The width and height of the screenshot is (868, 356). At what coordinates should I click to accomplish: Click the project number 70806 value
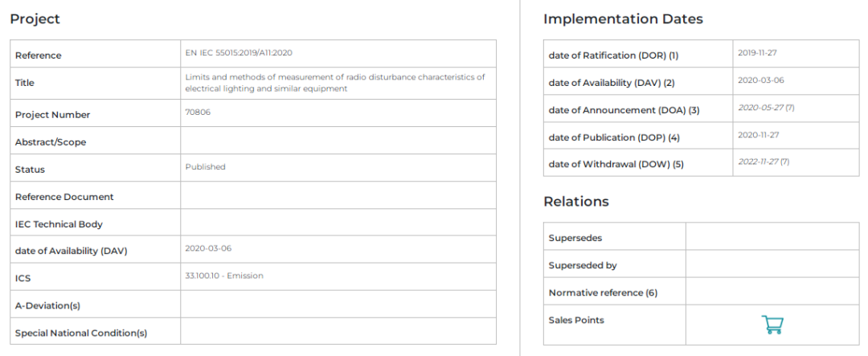(198, 113)
